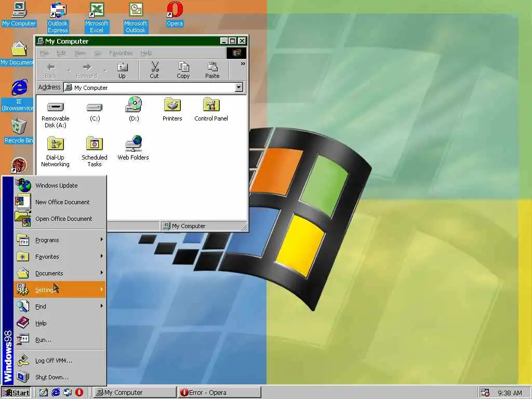Open the Go menu
This screenshot has height=399, width=532.
click(98, 53)
